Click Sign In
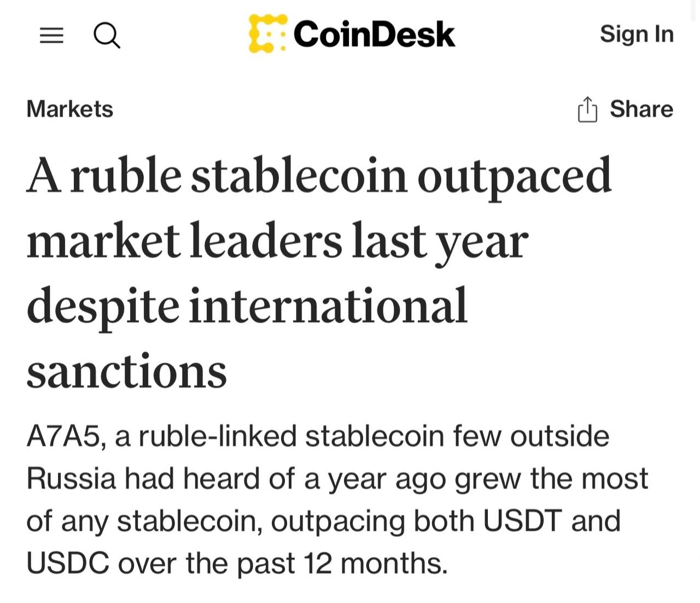 [636, 34]
